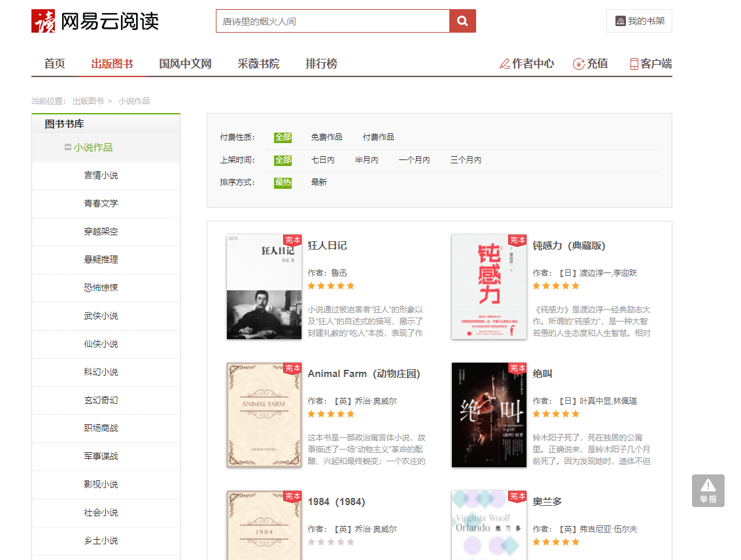Screen dimensions: 741x560
Task: Click 小说作品 breadcrumb link
Action: [x=134, y=101]
